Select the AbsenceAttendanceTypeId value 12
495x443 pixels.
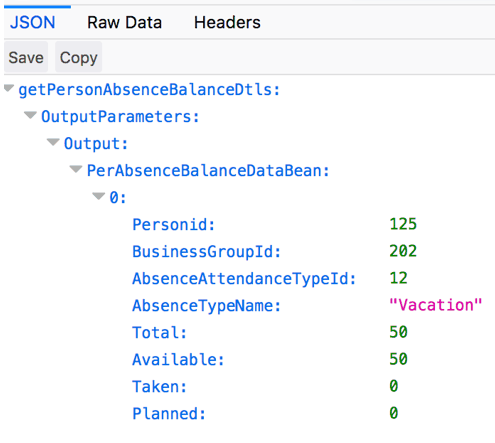click(x=398, y=278)
